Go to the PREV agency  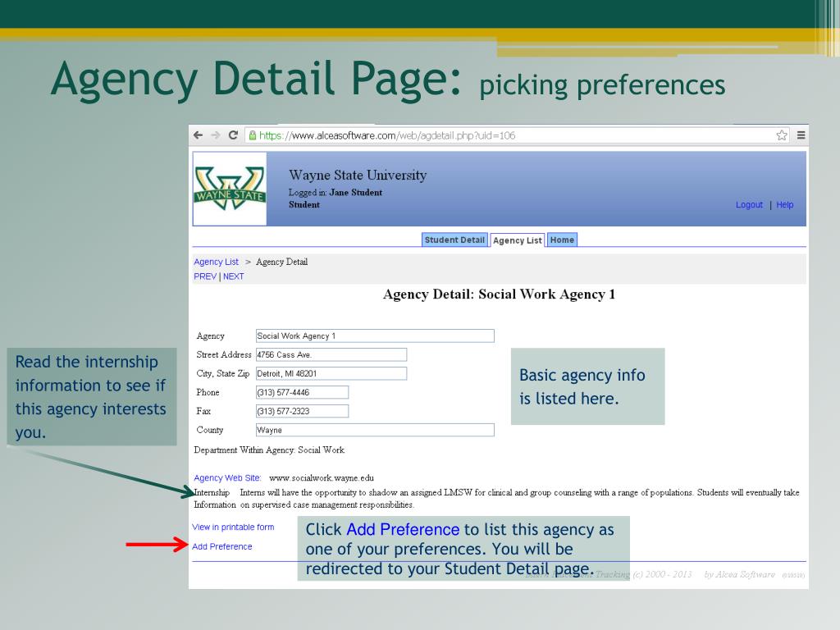(205, 276)
